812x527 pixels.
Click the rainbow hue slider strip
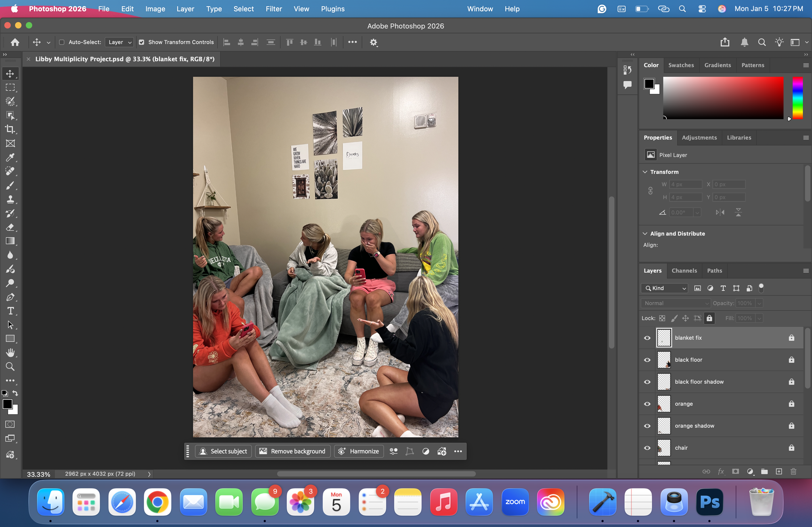pos(797,98)
